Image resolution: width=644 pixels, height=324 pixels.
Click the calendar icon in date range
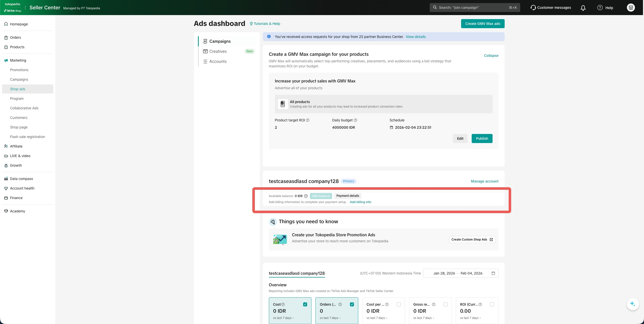point(493,273)
